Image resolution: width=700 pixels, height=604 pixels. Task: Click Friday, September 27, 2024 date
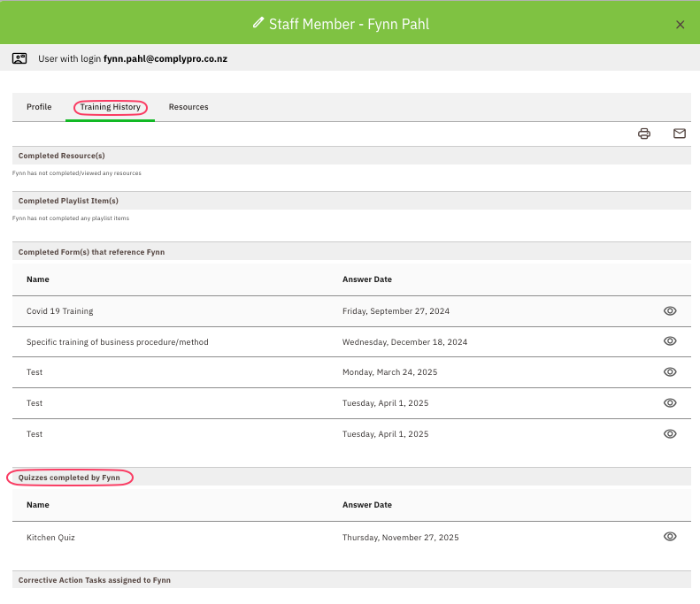tap(396, 311)
